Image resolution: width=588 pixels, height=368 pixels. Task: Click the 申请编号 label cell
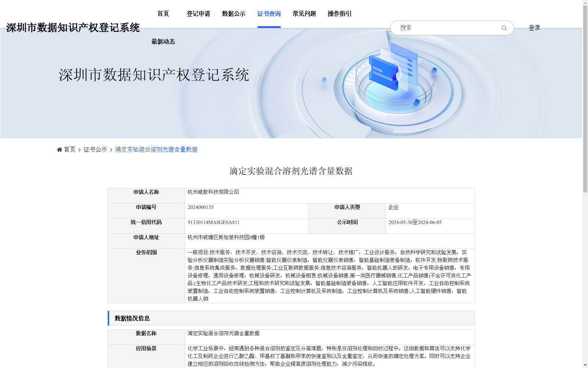[x=146, y=211]
